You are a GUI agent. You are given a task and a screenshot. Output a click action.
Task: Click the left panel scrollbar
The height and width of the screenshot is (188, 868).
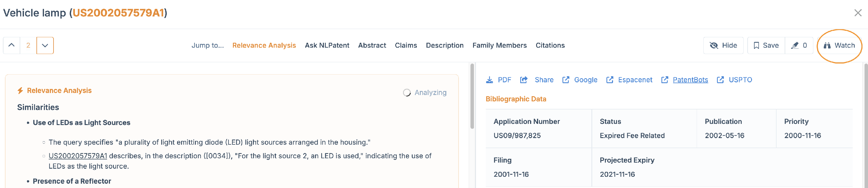pos(472,96)
